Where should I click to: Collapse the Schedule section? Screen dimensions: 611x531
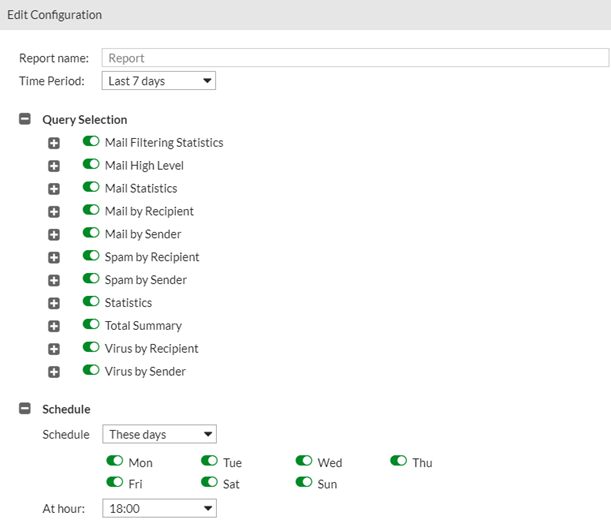click(25, 409)
